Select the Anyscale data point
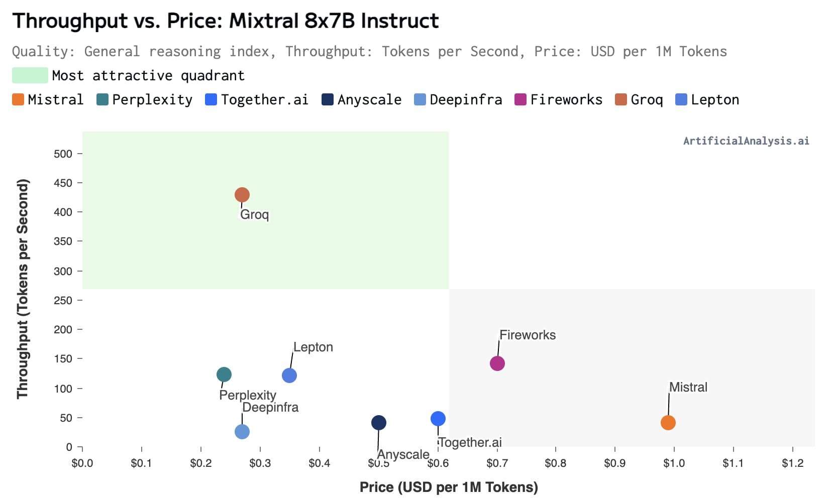 coord(378,423)
